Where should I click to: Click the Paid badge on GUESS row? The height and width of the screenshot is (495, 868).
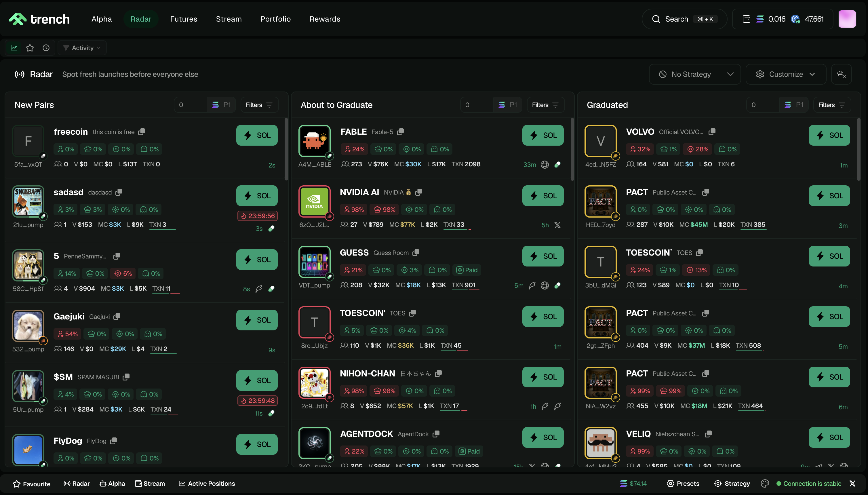coord(467,270)
